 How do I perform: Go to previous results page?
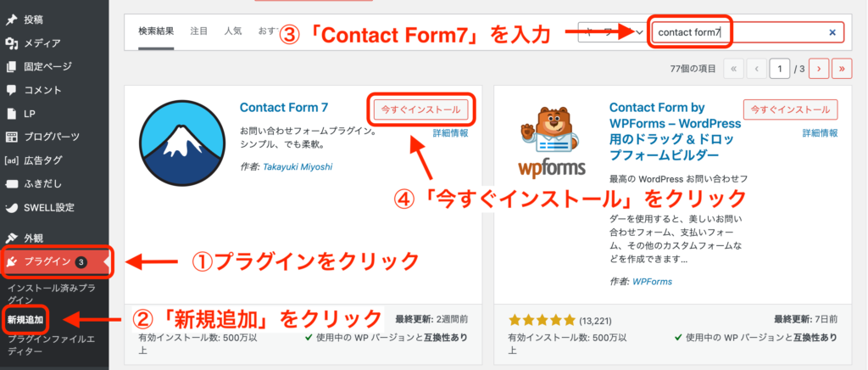click(x=755, y=70)
